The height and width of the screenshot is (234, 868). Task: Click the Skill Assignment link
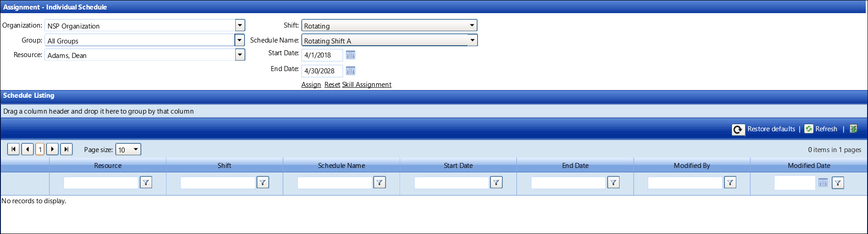tap(367, 85)
